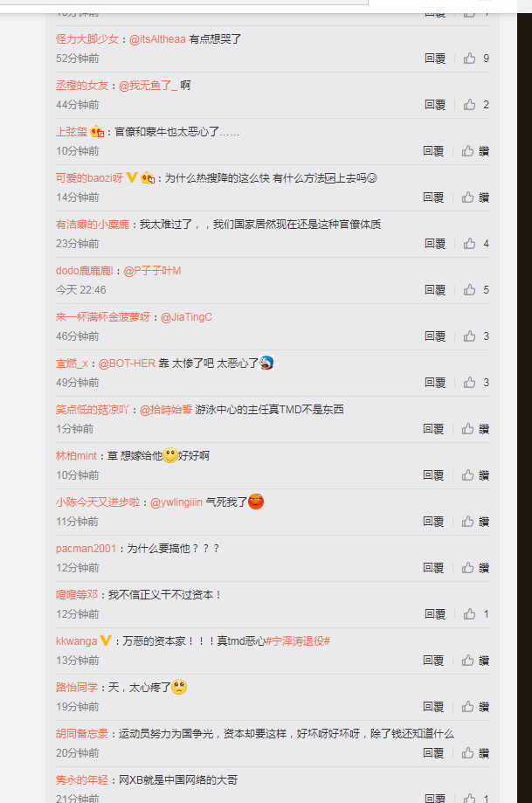
Task: Open the #宁泽涛退役# hashtag topic
Action: pos(298,641)
